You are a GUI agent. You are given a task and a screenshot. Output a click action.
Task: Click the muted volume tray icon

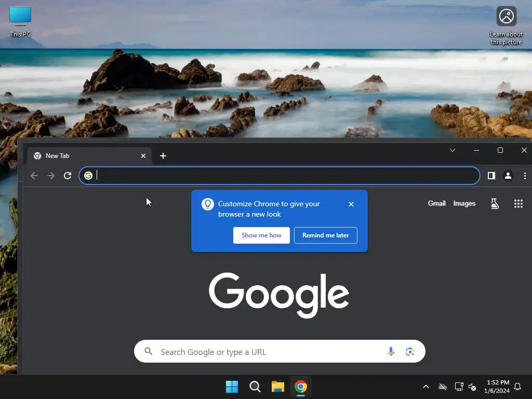click(x=472, y=387)
